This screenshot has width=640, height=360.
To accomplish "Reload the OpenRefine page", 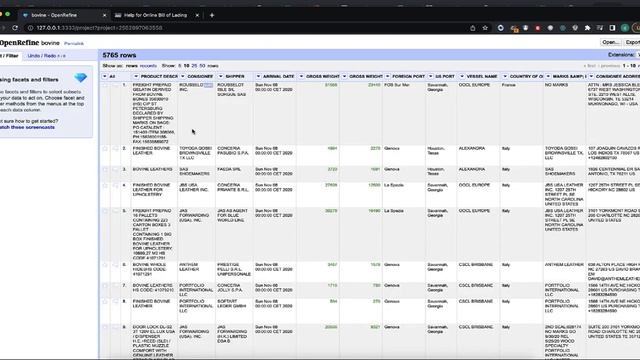I will pyautogui.click(x=15, y=28).
